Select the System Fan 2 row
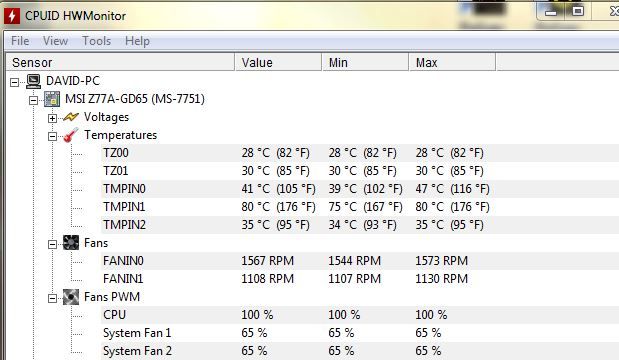 [x=360, y=351]
